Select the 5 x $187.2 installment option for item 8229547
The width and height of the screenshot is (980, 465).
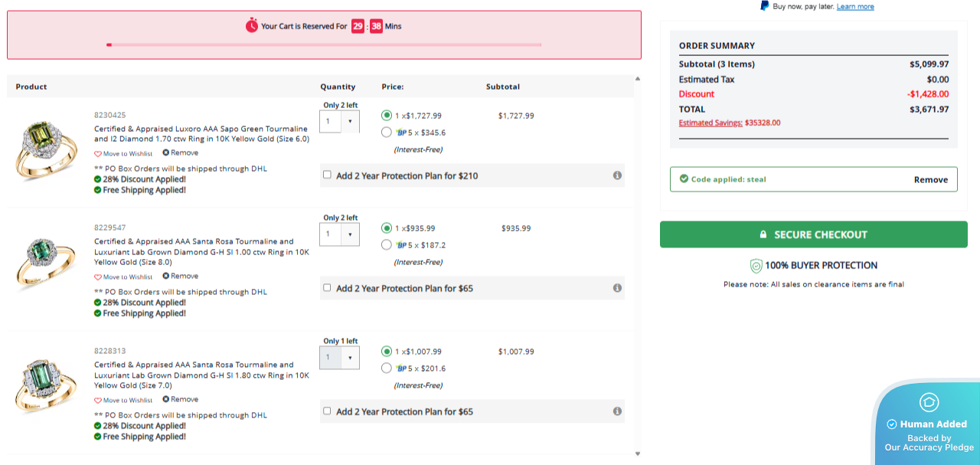[x=386, y=244]
